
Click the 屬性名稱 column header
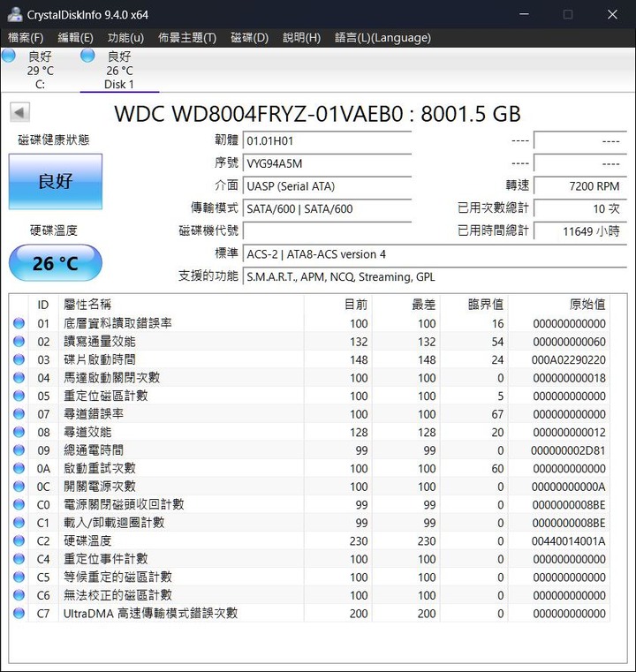181,305
